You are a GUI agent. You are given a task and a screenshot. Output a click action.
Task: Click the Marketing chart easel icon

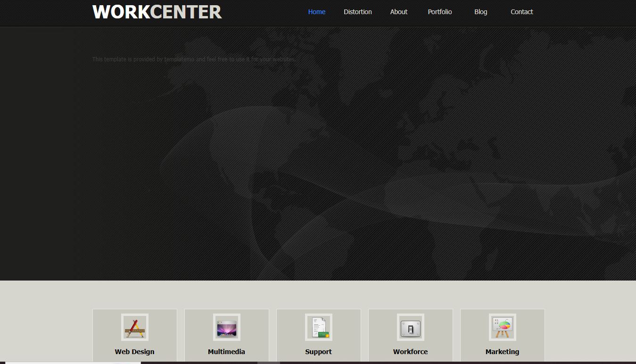point(502,327)
